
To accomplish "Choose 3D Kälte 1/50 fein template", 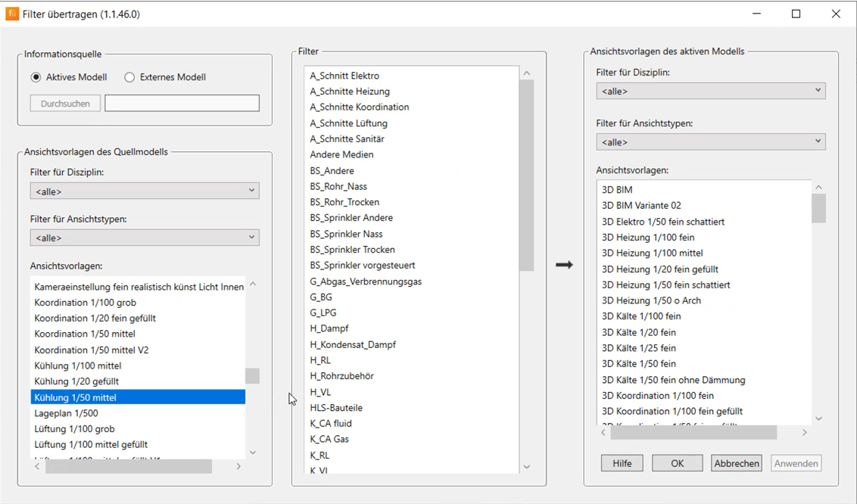I will 638,364.
